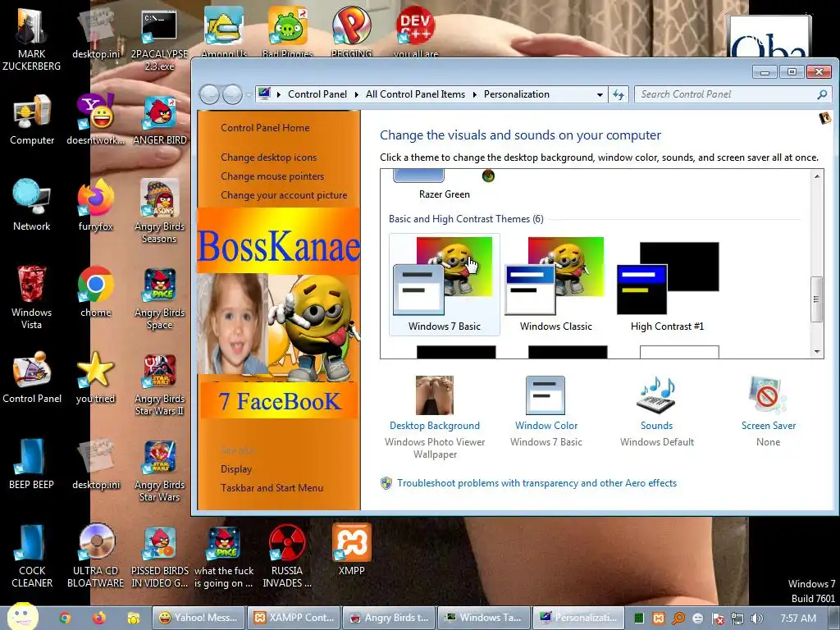
Task: Select the XMPP desktop icon
Action: point(351,550)
